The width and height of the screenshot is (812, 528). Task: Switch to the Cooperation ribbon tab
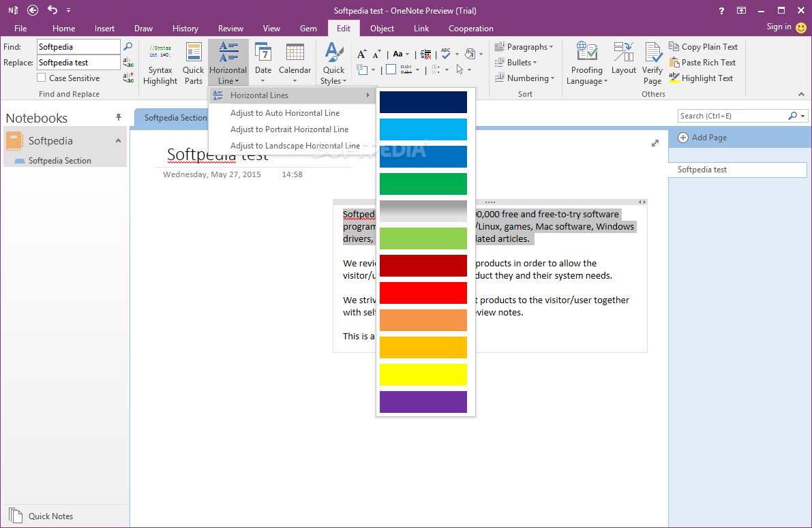click(x=470, y=29)
